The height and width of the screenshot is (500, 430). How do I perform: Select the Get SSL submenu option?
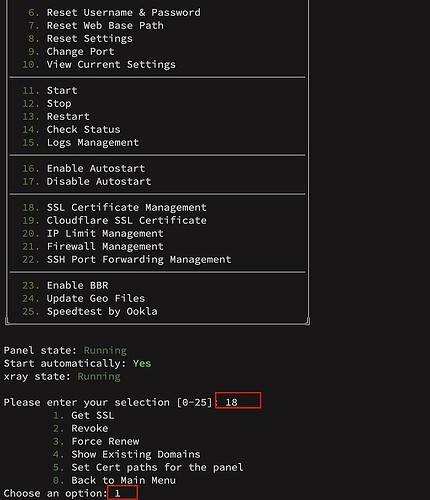(x=84, y=415)
